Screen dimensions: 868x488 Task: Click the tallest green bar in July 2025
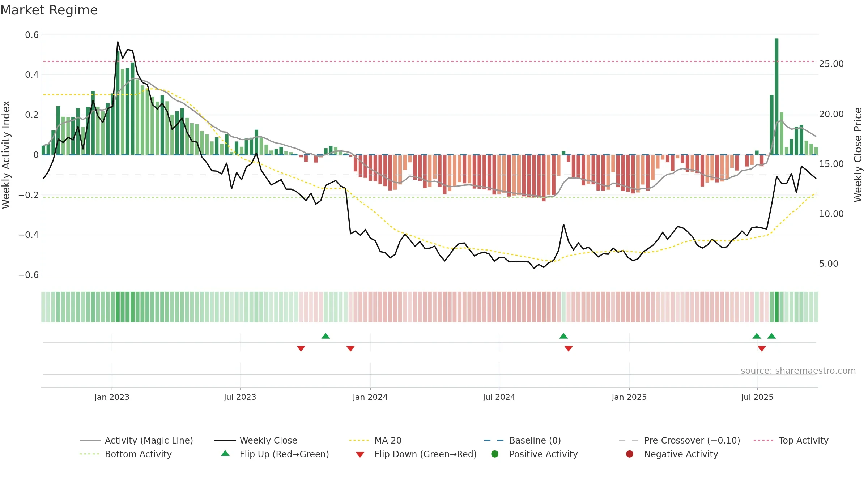[776, 97]
